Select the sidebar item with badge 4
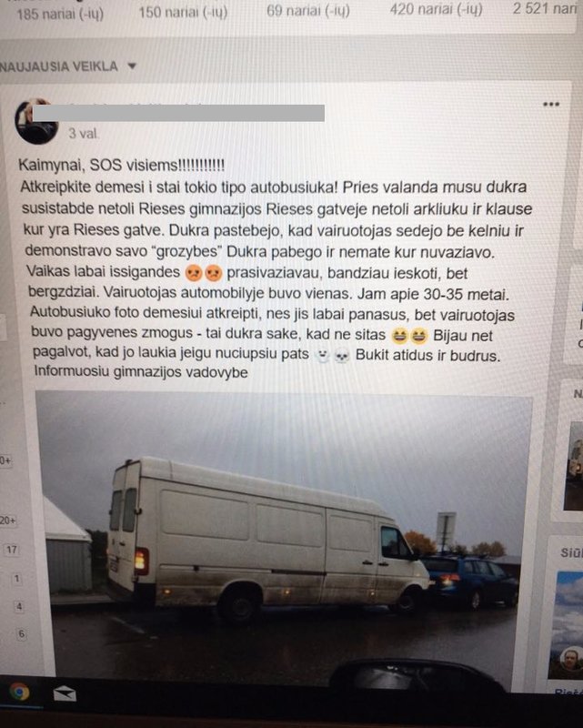Screen dimensions: 583x728 coord(19,606)
